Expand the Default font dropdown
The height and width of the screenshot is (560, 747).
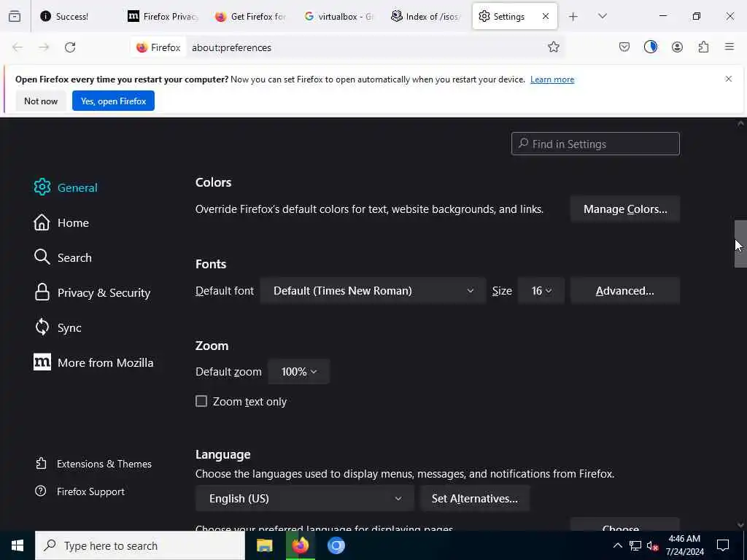tap(373, 290)
